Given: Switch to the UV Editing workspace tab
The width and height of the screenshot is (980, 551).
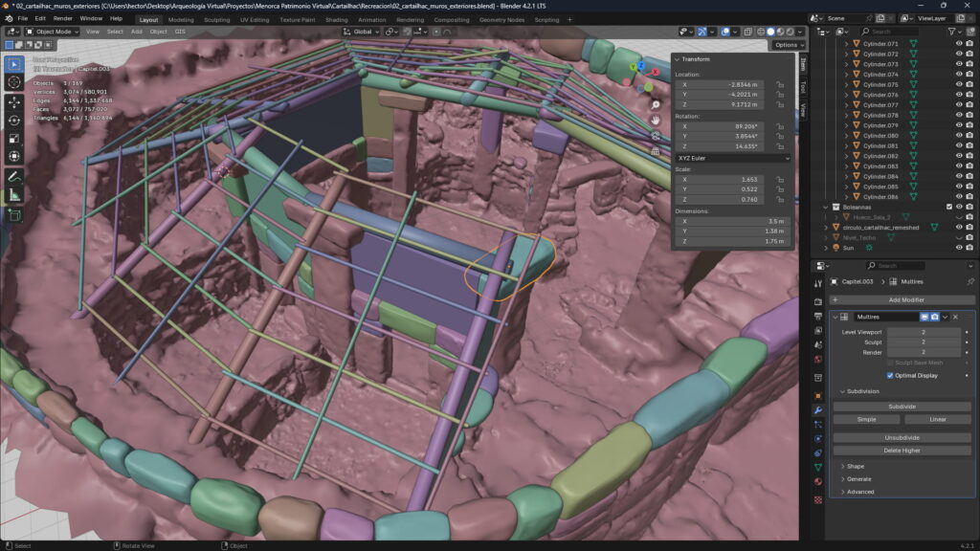Looking at the screenshot, I should click(x=255, y=20).
